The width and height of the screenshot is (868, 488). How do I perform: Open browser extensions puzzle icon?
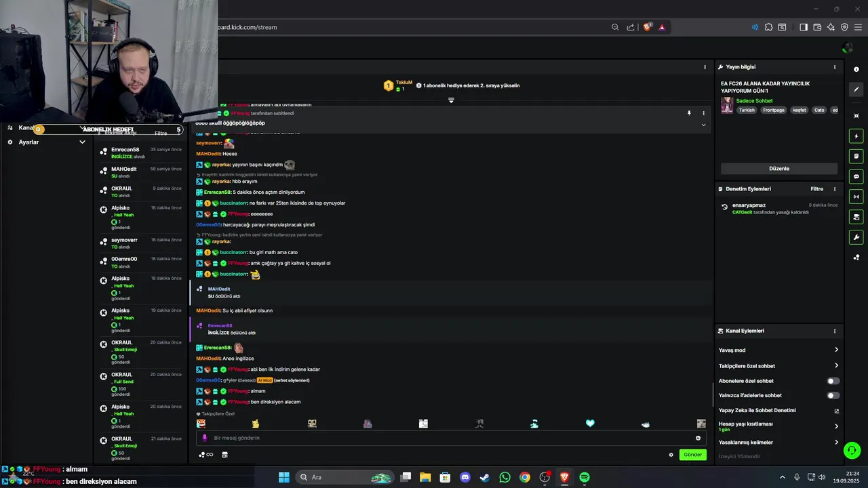point(768,27)
